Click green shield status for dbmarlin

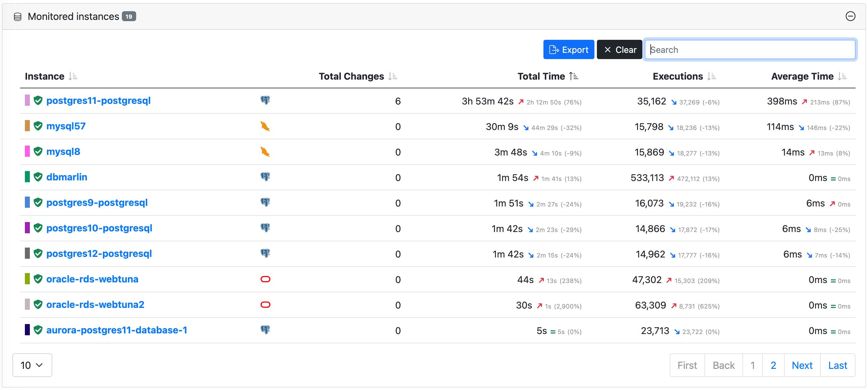38,177
